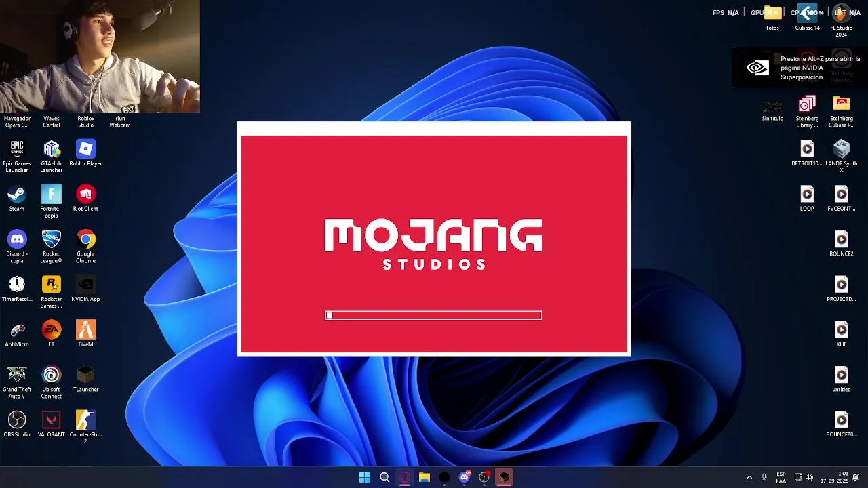Open File Explorer from the taskbar
Viewport: 868px width, 488px height.
click(x=425, y=477)
